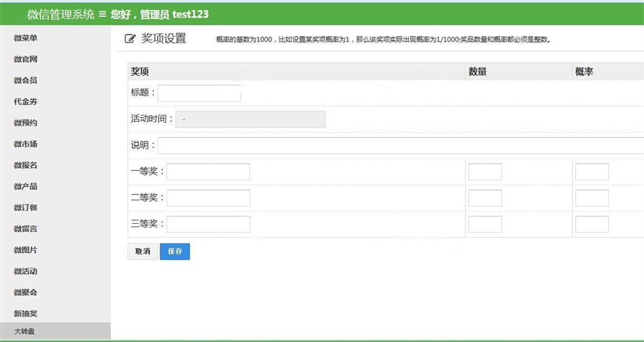The image size is (644, 342).
Task: Focus the 二等奖 数量 quantity field
Action: pyautogui.click(x=485, y=198)
